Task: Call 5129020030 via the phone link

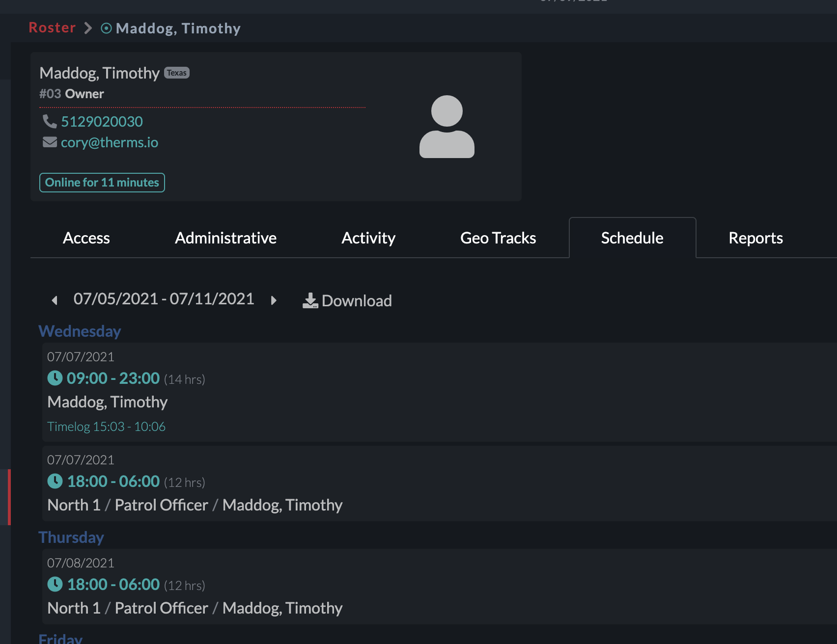Action: [x=102, y=121]
